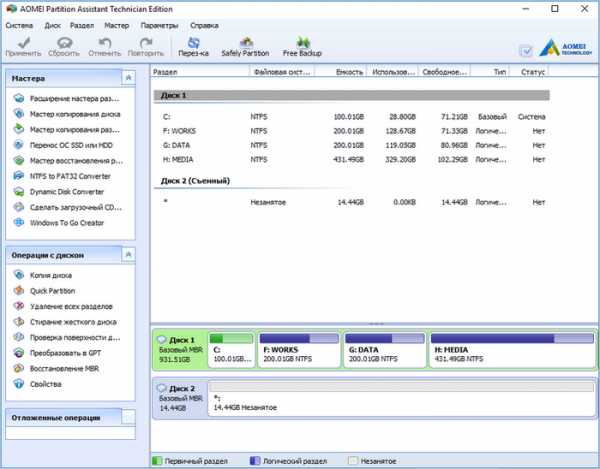600x469 pixels.
Task: Open Сделать загрузочный CD wizard
Action: (67, 207)
